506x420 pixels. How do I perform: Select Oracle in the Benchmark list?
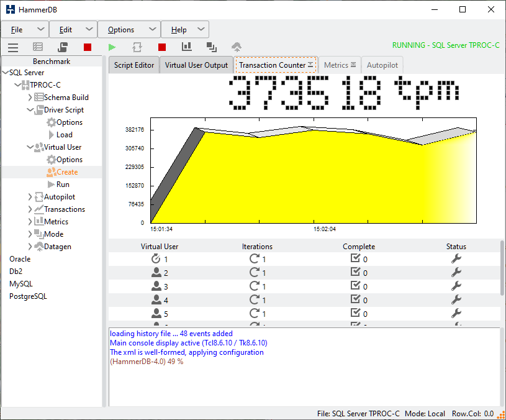[20, 259]
